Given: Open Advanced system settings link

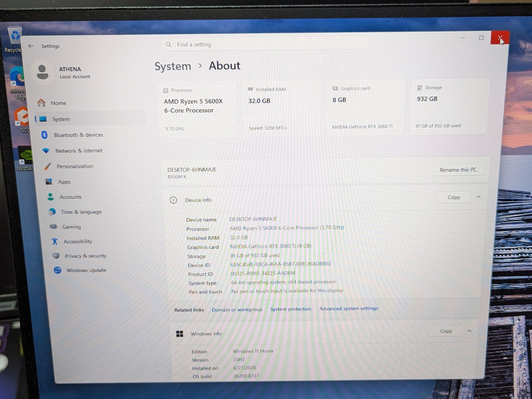Looking at the screenshot, I should click(349, 308).
